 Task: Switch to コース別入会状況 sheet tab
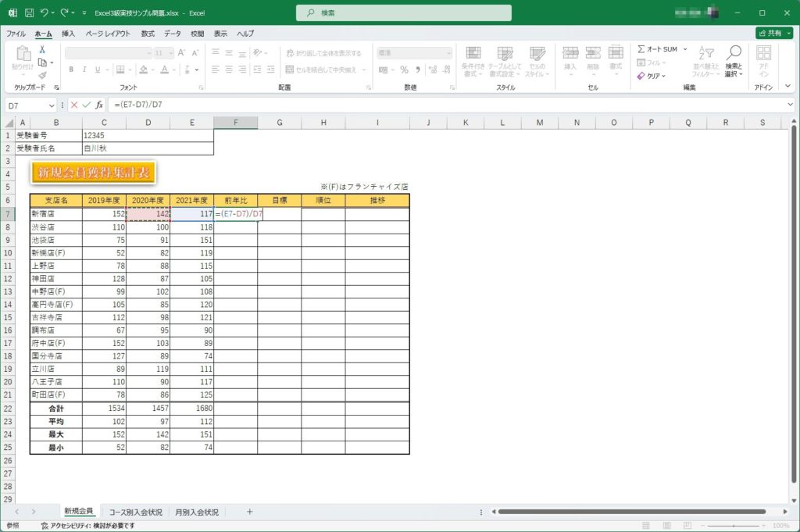(136, 512)
